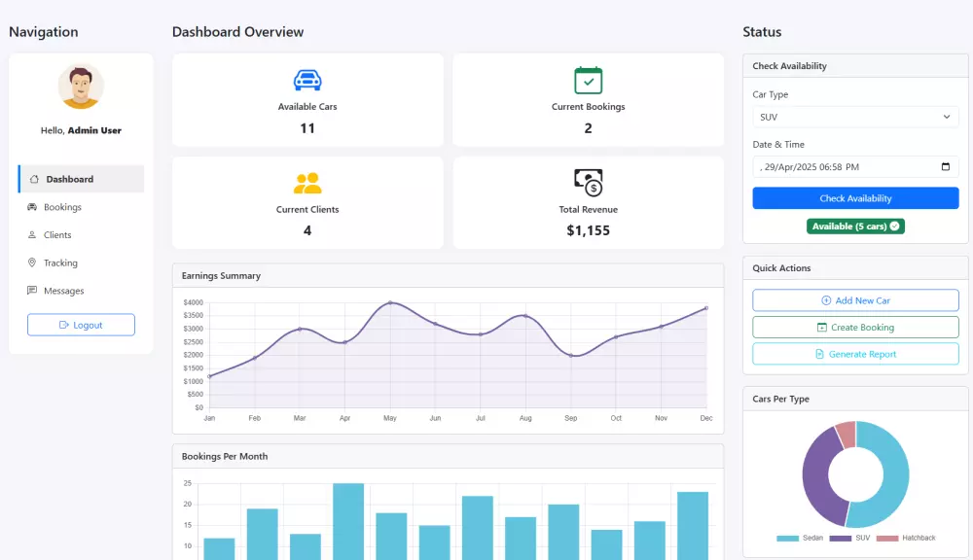The image size is (973, 560).
Task: Click the May peak point on earnings chart
Action: [390, 302]
